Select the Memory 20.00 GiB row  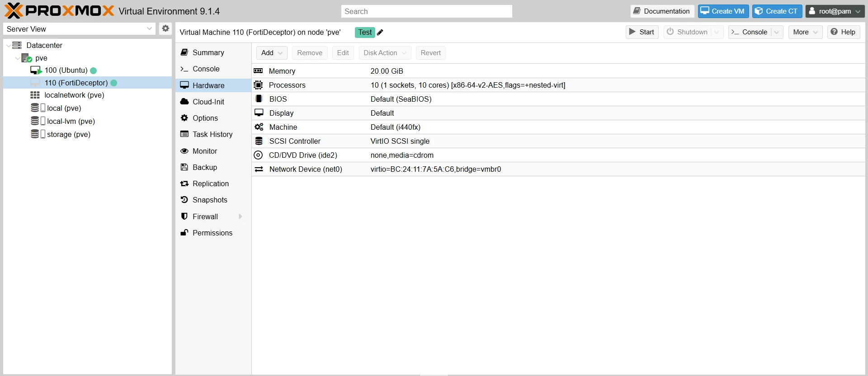pyautogui.click(x=558, y=71)
